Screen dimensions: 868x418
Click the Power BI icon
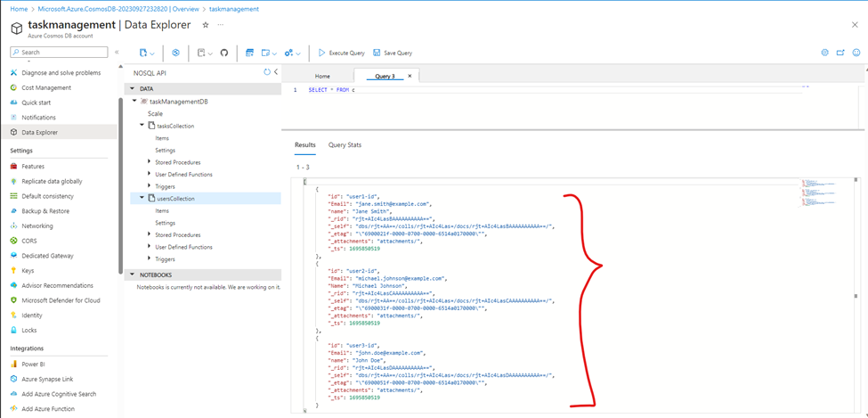point(14,365)
